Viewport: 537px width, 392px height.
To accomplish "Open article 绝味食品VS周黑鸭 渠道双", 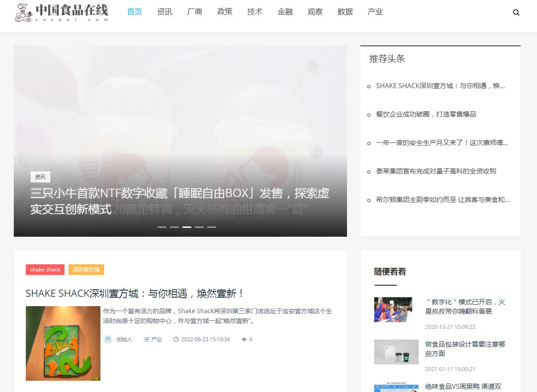I will 463,387.
